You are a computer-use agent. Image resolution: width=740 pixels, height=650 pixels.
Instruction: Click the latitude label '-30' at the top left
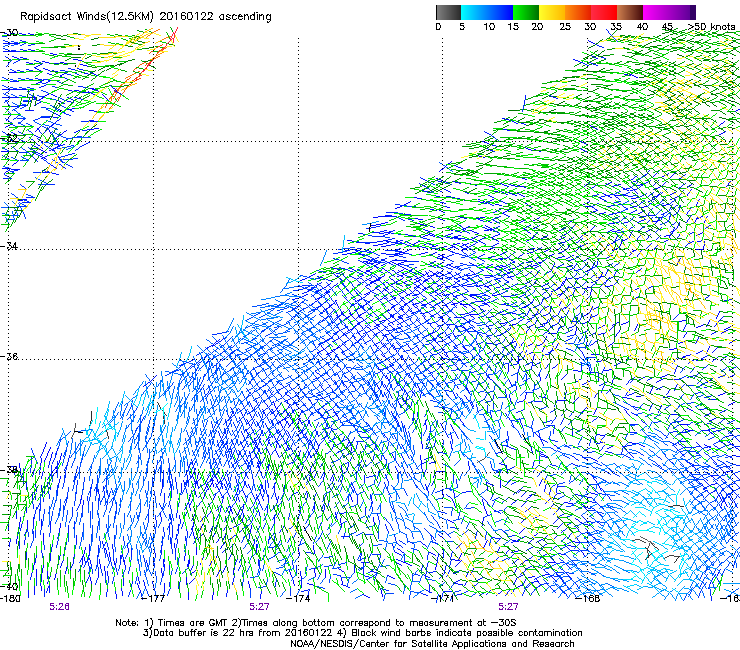(9, 33)
